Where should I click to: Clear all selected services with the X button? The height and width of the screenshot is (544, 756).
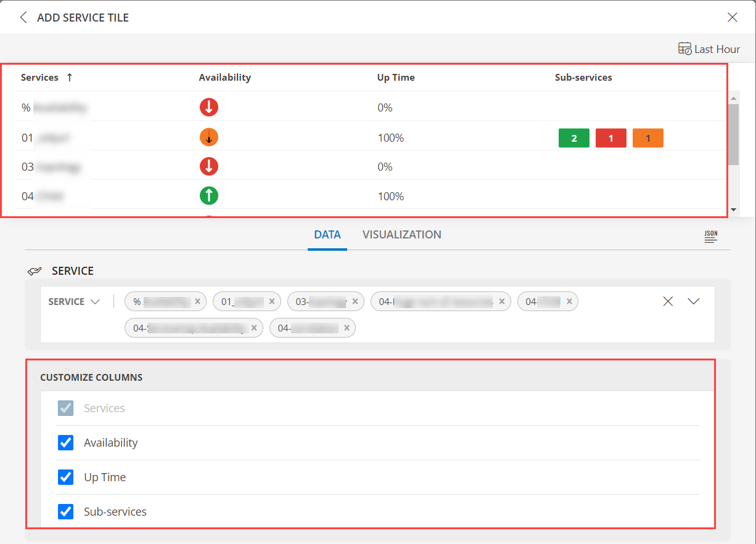click(x=668, y=301)
